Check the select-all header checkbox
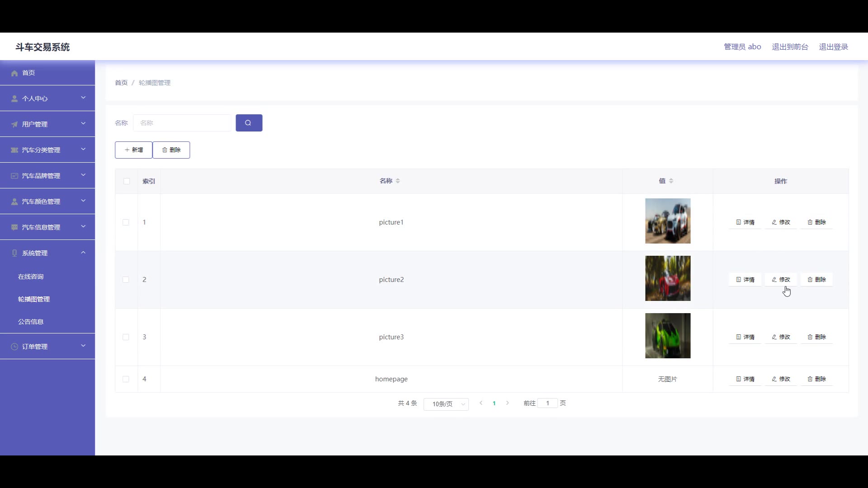868x488 pixels. pos(127,181)
